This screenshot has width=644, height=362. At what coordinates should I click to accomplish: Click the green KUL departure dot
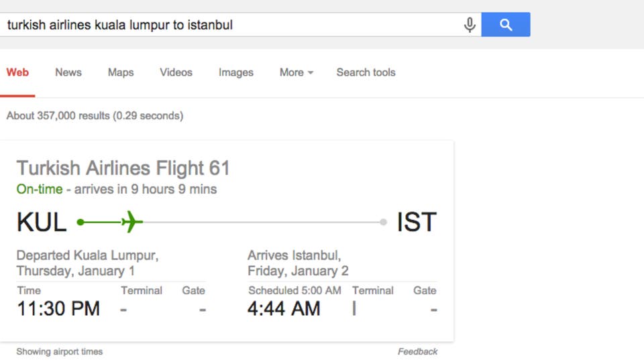[x=80, y=222]
